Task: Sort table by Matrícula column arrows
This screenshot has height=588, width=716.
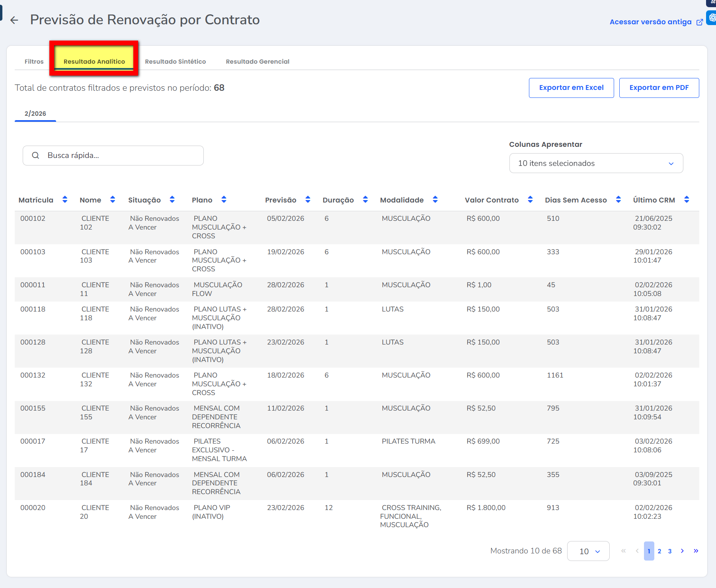Action: (65, 200)
